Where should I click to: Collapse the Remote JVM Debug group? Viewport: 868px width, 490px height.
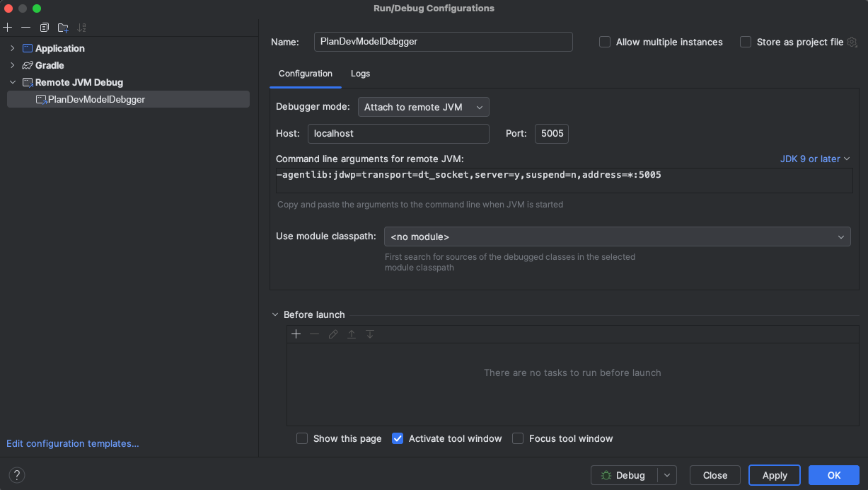12,82
